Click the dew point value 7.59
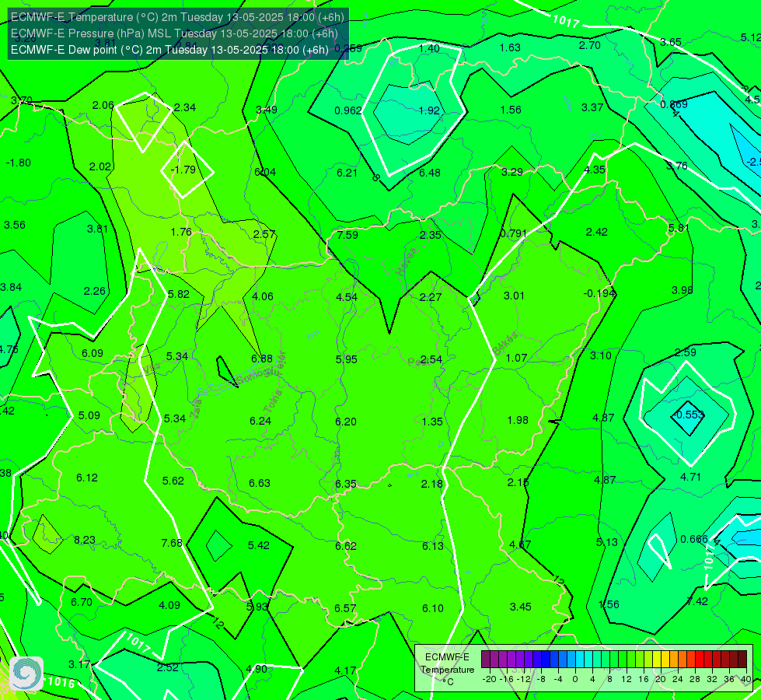761x700 pixels. click(x=347, y=235)
